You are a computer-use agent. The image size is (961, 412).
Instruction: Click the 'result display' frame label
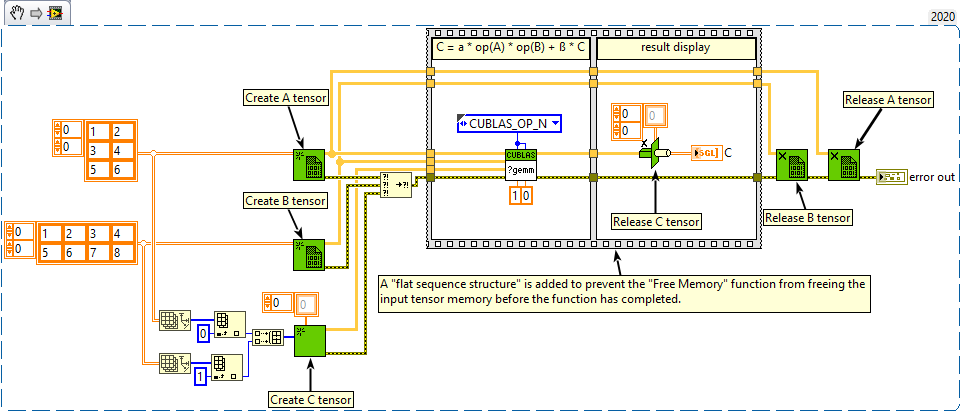click(x=675, y=47)
